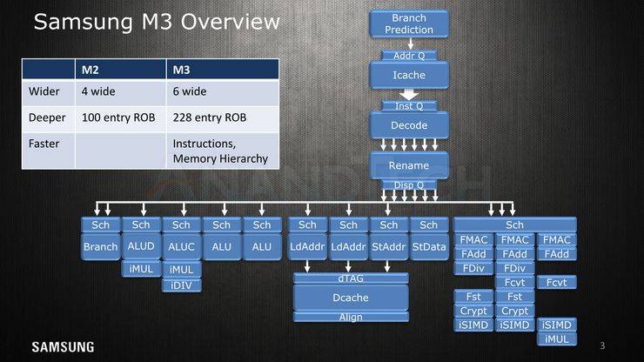Click the "Disp Q" queue block
This screenshot has width=644, height=362.
(x=409, y=184)
